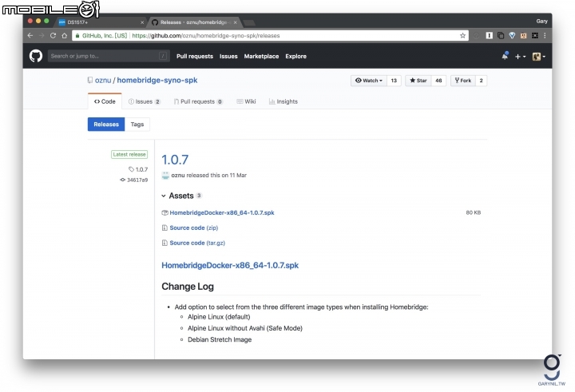Open the homebridge-syno-spk repository link
This screenshot has width=575, height=392.
point(157,81)
